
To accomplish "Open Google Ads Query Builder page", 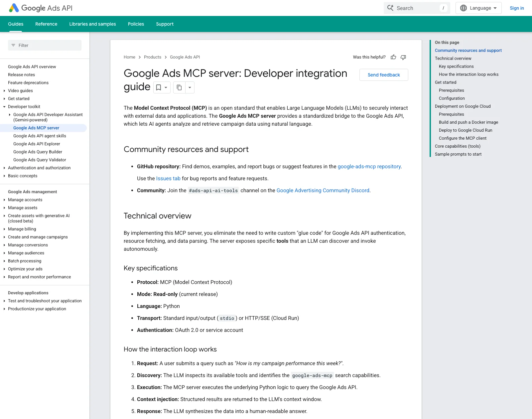I will point(38,152).
